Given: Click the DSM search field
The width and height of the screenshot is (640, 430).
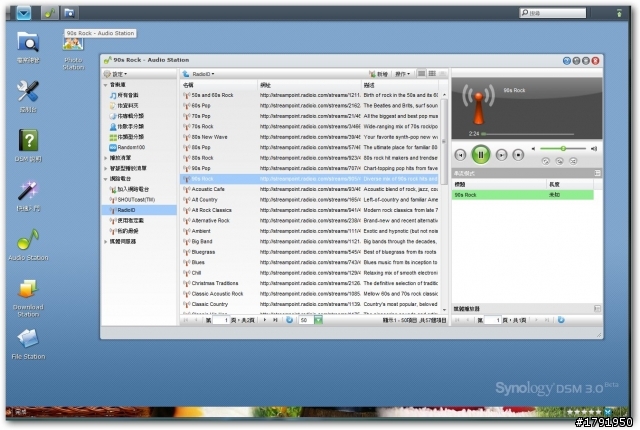Looking at the screenshot, I should pos(553,13).
